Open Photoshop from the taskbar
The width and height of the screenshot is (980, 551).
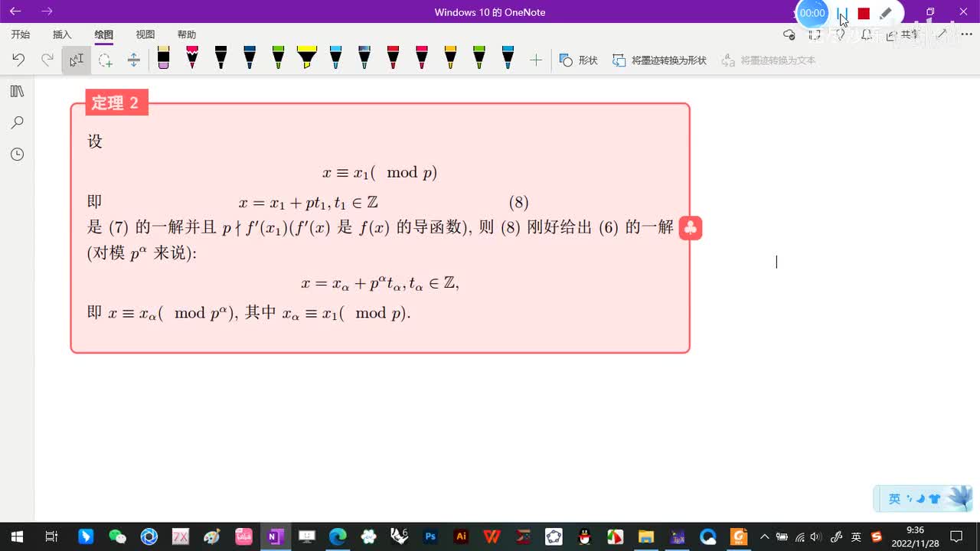(430, 536)
